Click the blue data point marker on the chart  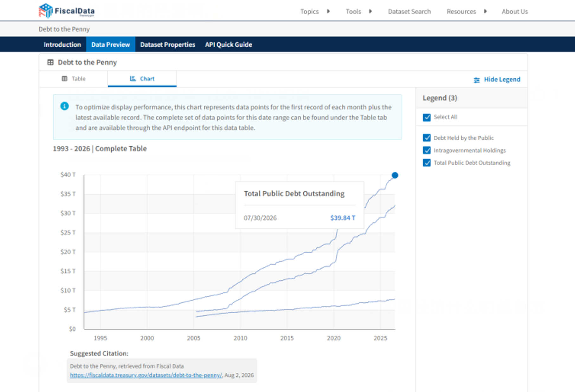[395, 175]
